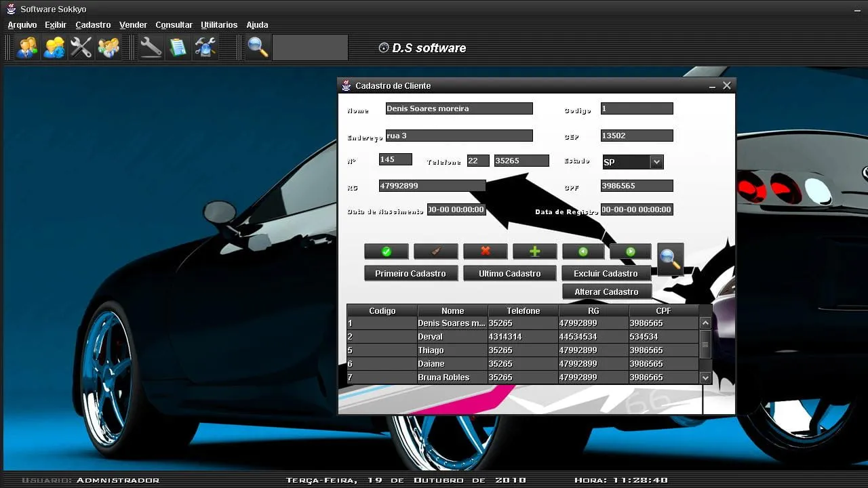Click the Endereço field containing rua 3
The height and width of the screenshot is (488, 868).
(459, 136)
